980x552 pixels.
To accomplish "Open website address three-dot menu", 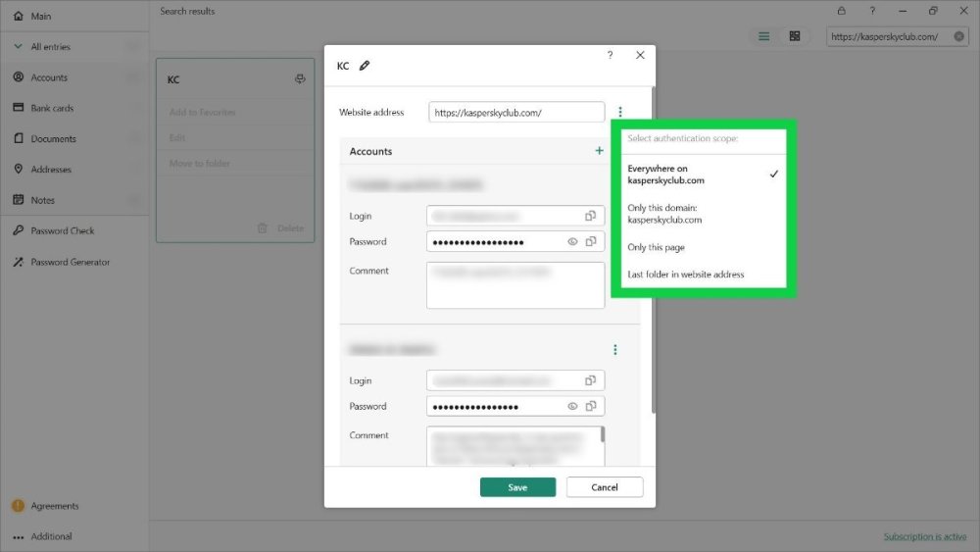I will 620,112.
